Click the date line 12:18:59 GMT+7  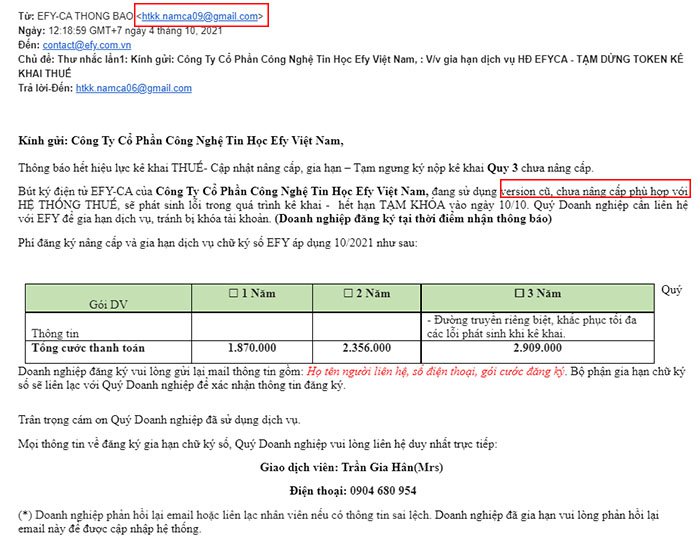120,31
